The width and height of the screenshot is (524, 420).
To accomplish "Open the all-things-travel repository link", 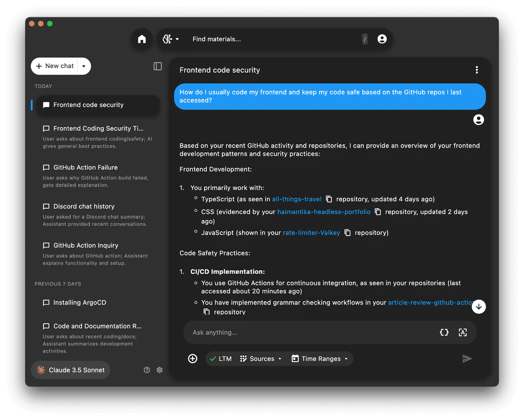I will point(297,199).
